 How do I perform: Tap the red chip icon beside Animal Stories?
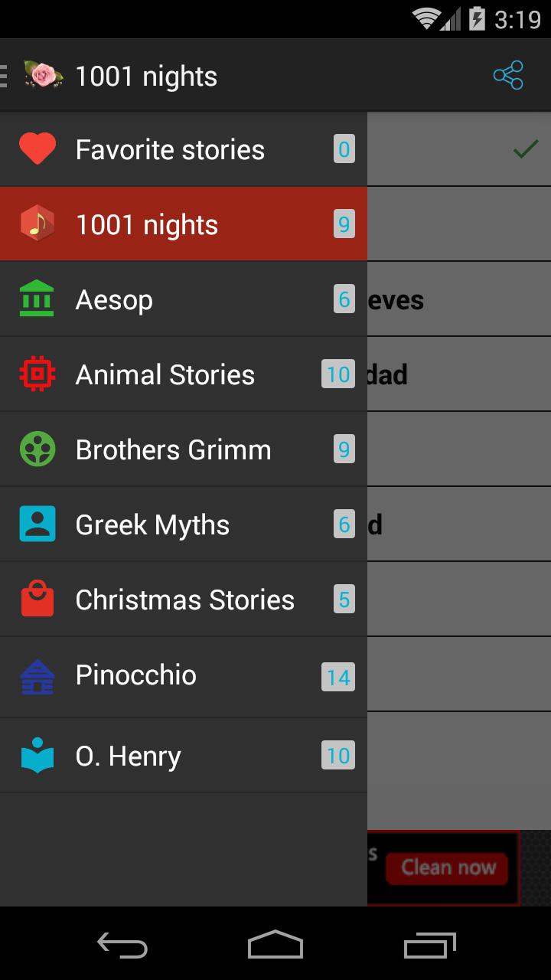pos(37,374)
